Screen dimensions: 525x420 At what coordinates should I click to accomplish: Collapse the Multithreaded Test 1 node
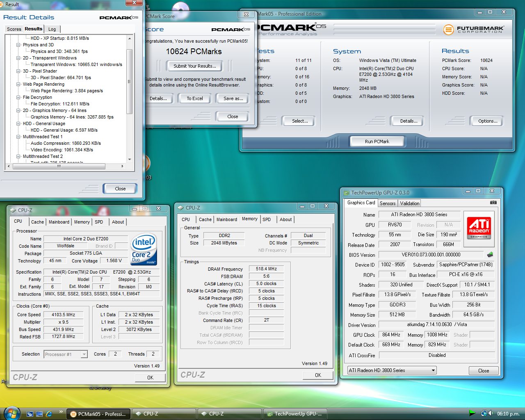click(18, 137)
